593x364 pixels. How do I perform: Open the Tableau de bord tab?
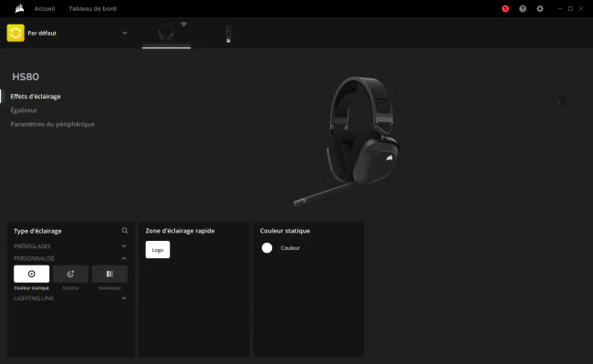click(x=93, y=8)
